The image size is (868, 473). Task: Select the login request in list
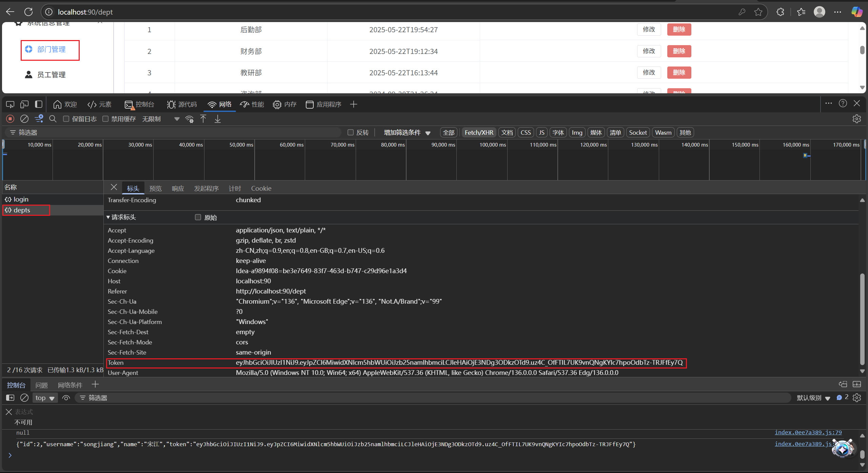[x=21, y=200]
